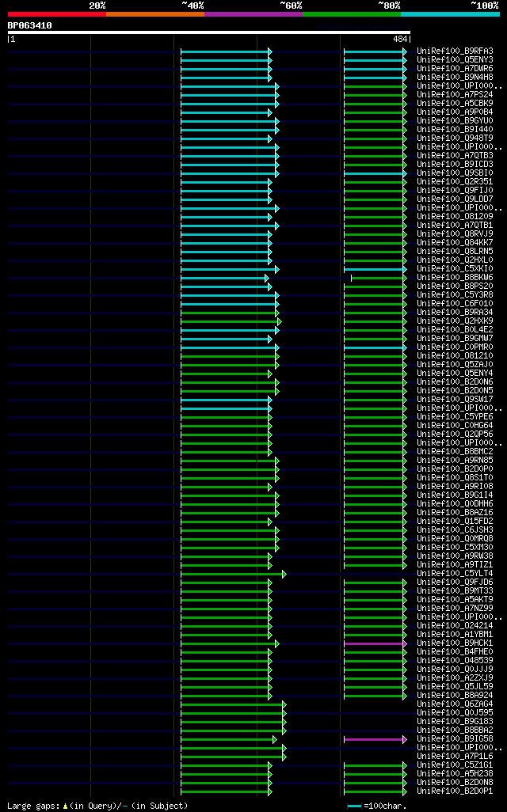
Task: Select UniRef100_B8PS20 entry
Action: tap(456, 286)
